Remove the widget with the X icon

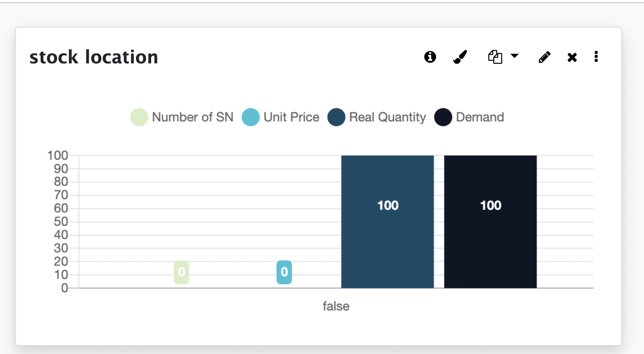572,58
